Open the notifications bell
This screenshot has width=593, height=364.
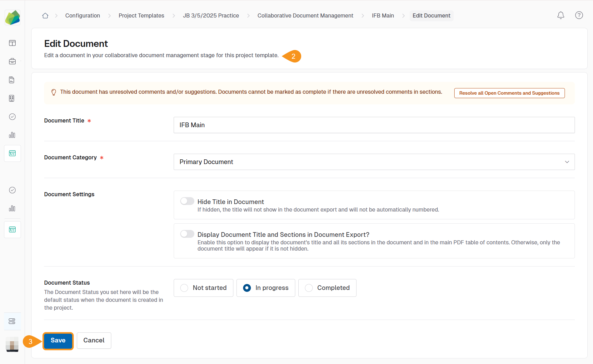pos(561,15)
